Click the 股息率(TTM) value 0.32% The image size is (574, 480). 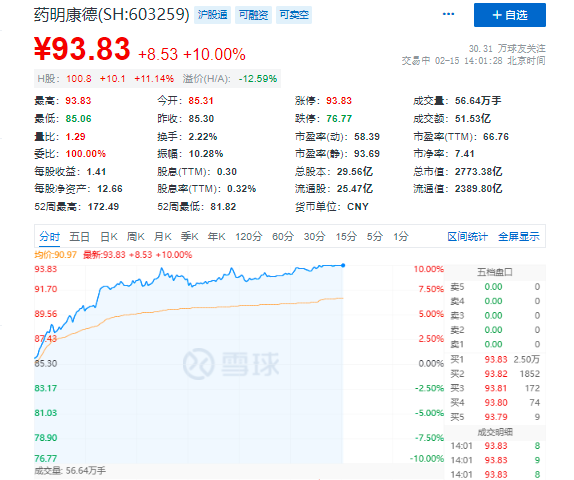(242, 189)
